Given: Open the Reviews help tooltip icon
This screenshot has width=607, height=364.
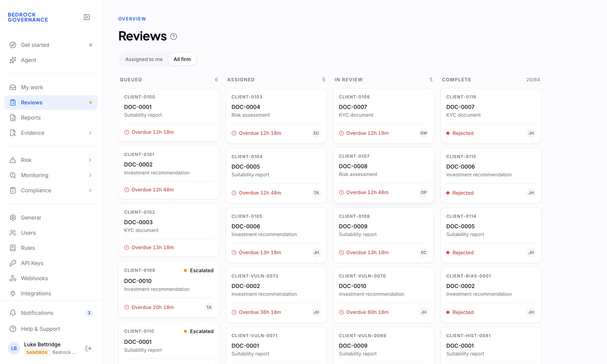Looking at the screenshot, I should pos(174,37).
